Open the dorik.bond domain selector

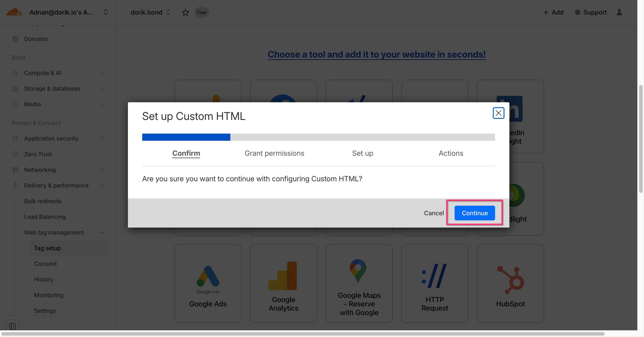tap(150, 12)
